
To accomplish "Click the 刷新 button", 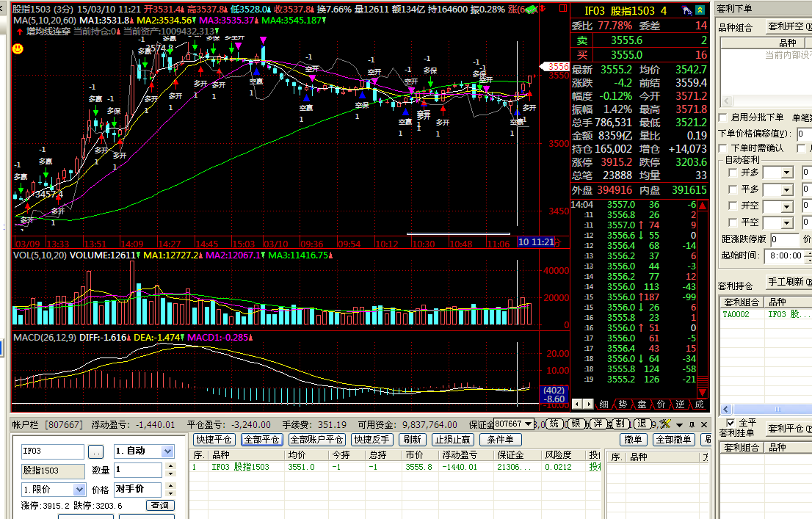I will click(412, 440).
